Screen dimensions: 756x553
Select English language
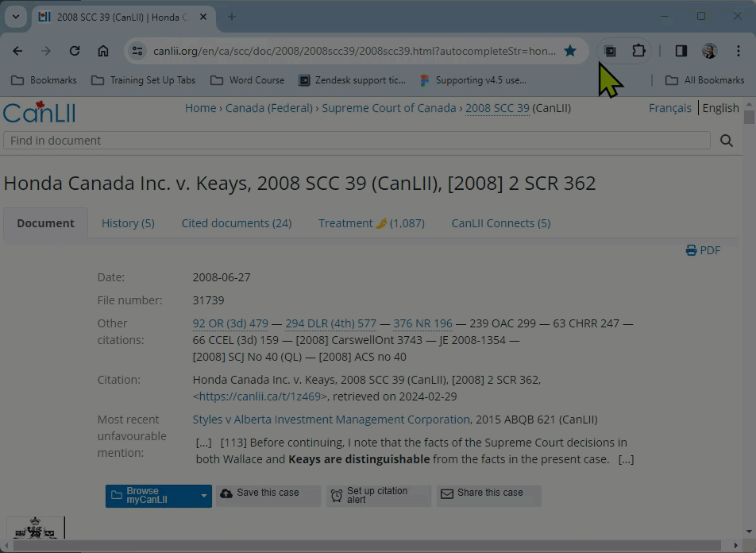tap(720, 108)
